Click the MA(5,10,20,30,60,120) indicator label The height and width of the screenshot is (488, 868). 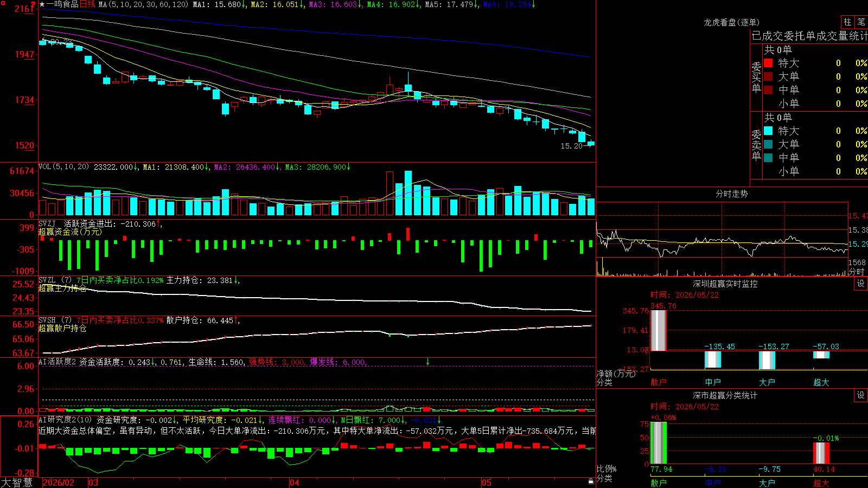click(143, 4)
